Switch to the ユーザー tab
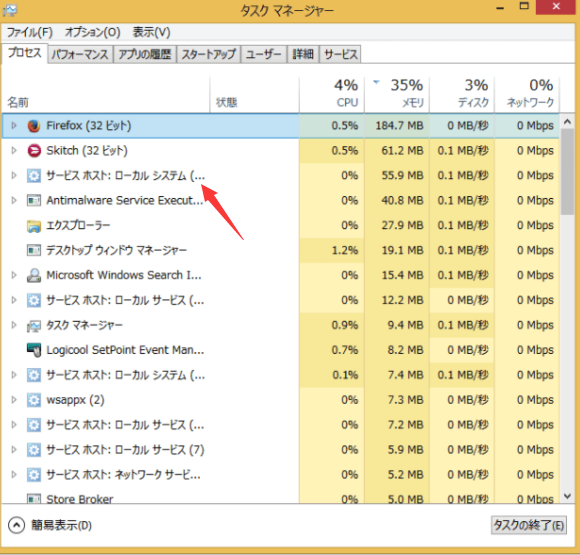 264,54
